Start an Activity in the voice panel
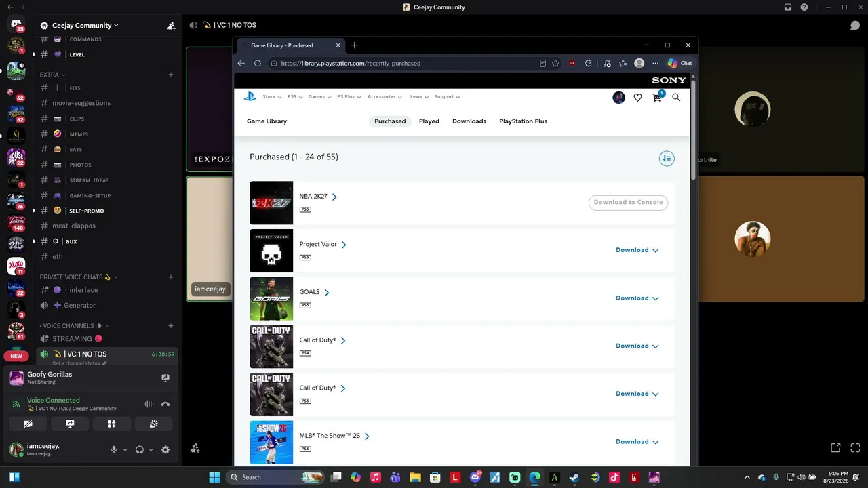Image resolution: width=868 pixels, height=488 pixels. tap(112, 424)
